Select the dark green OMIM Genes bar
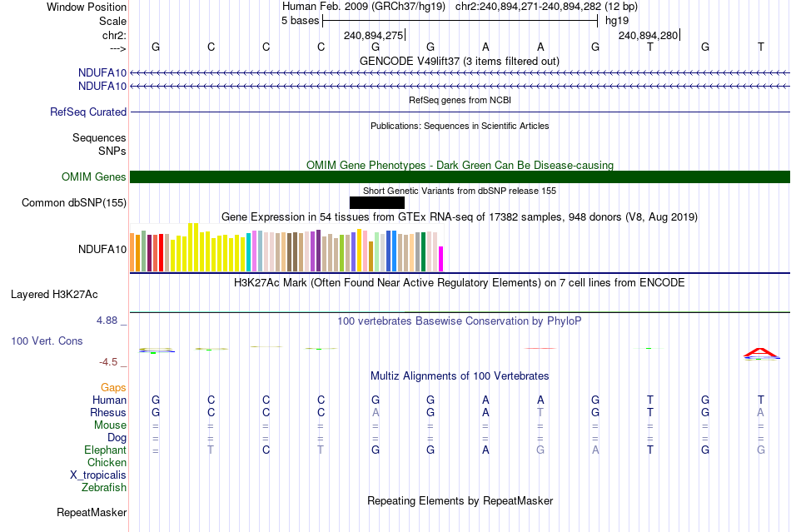This screenshot has height=532, width=791. 460,177
